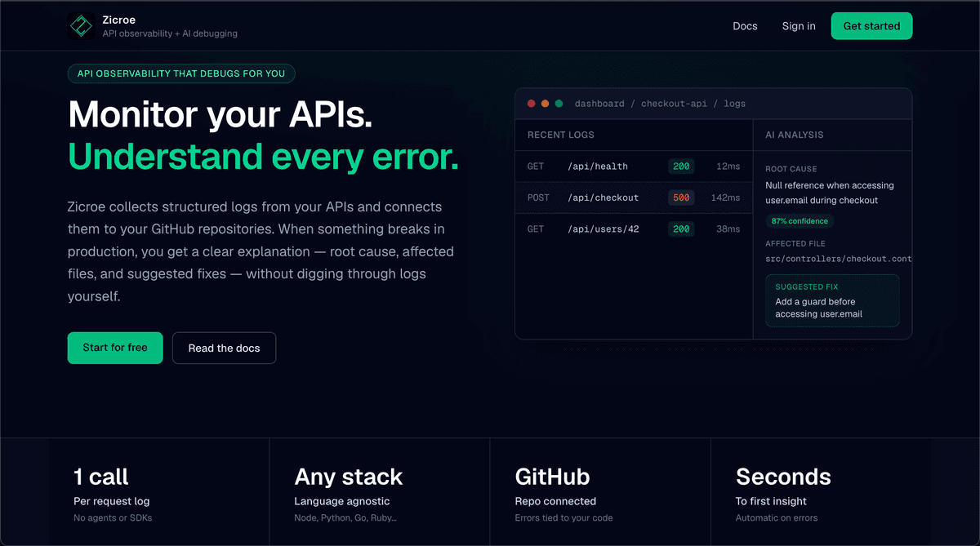Click the Zicroe brand name
This screenshot has height=546, width=980.
coord(119,20)
